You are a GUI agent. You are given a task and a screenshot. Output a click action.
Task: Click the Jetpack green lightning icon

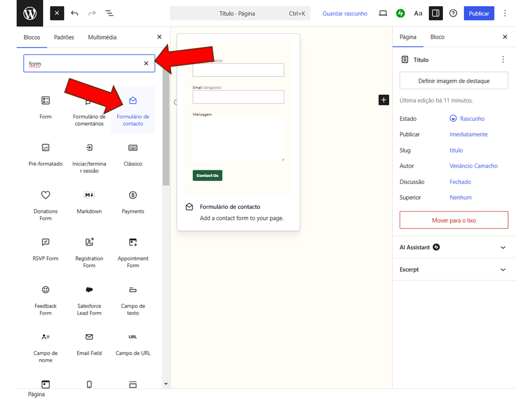click(x=400, y=13)
